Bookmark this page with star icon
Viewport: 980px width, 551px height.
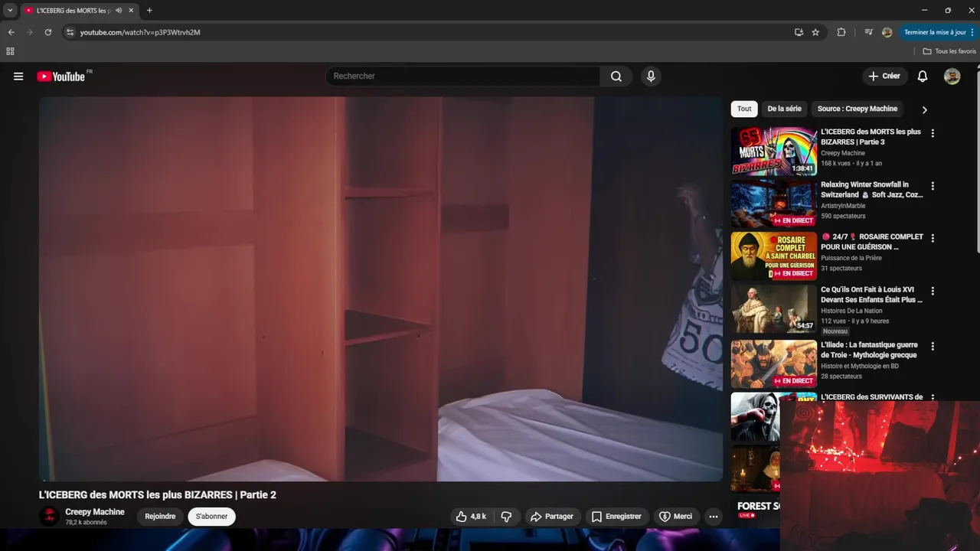[815, 32]
